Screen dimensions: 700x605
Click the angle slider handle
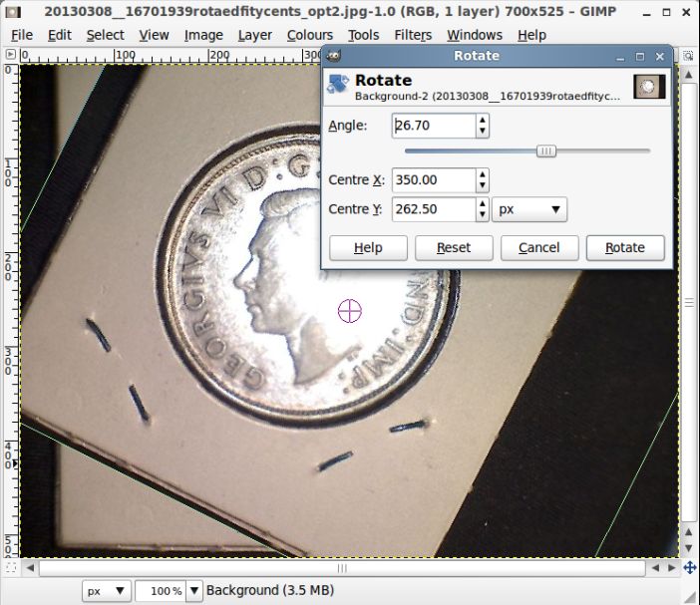[x=546, y=151]
